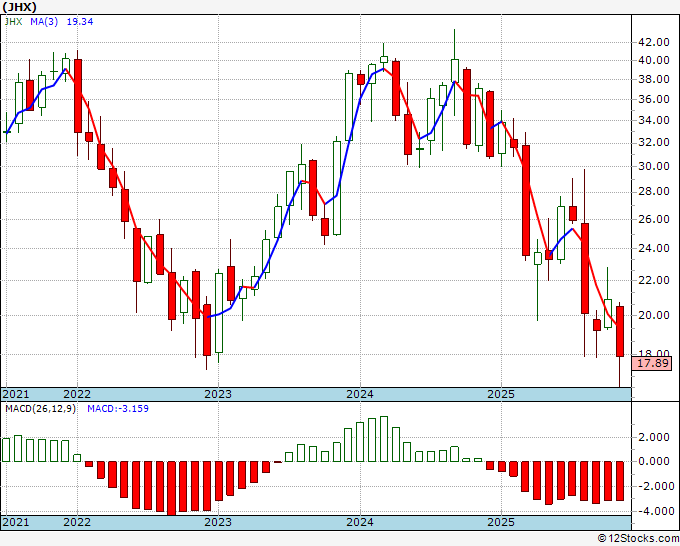Viewport: 680px width, 546px height.
Task: Click the 32.00 price axis label
Action: tap(654, 142)
